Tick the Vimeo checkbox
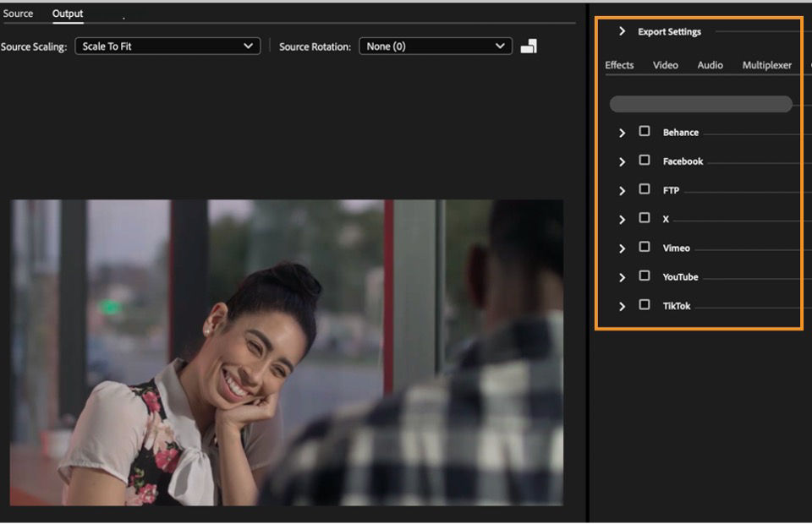This screenshot has width=812, height=524. tap(645, 246)
